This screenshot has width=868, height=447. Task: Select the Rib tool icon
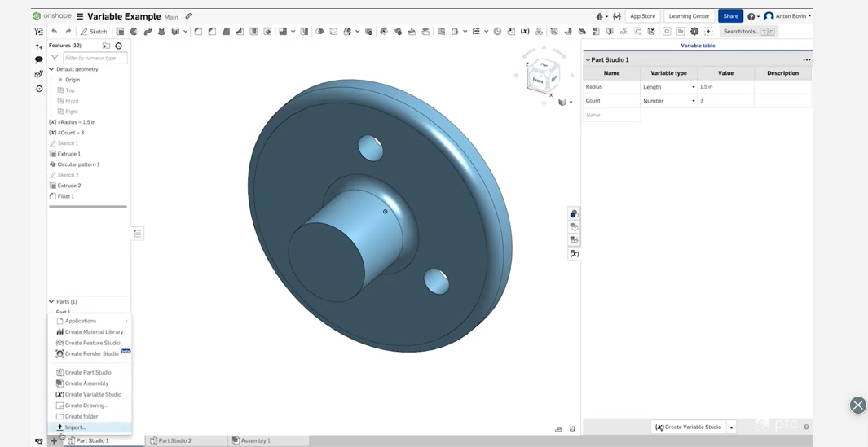tap(240, 32)
